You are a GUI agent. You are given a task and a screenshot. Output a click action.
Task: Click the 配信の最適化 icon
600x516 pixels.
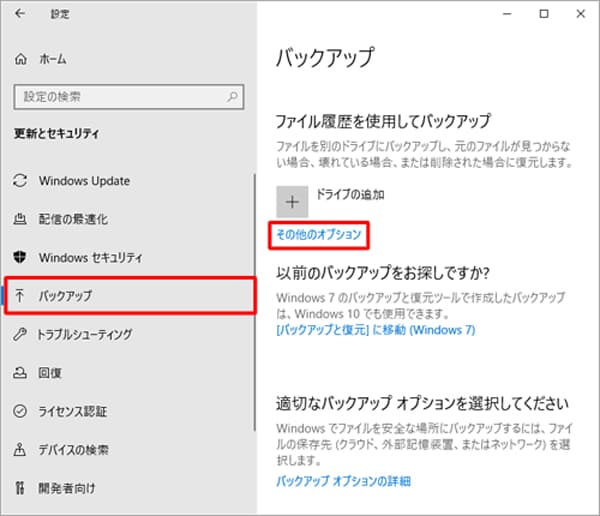pyautogui.click(x=20, y=219)
